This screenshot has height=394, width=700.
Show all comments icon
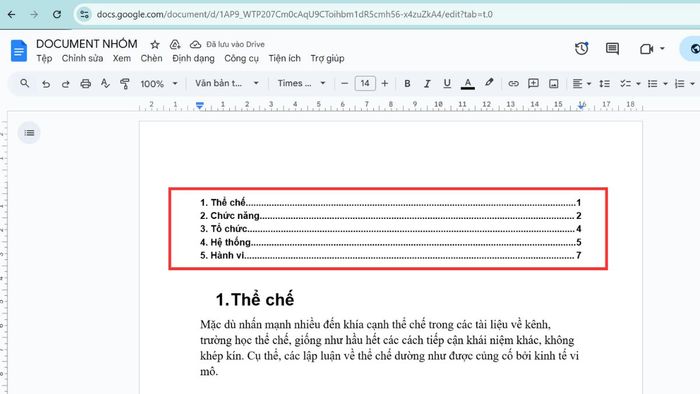[x=612, y=49]
